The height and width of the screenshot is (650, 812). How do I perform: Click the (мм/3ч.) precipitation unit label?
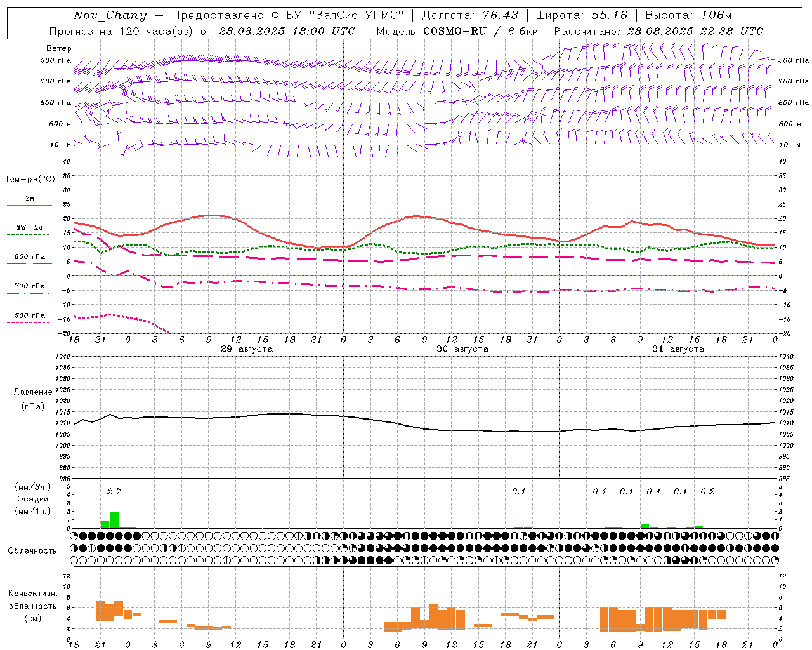pos(33,487)
